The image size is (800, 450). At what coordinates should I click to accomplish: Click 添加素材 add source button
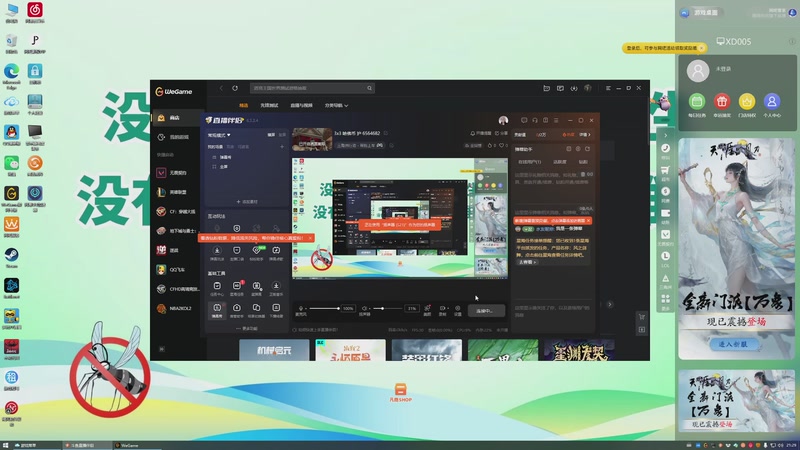[x=247, y=202]
